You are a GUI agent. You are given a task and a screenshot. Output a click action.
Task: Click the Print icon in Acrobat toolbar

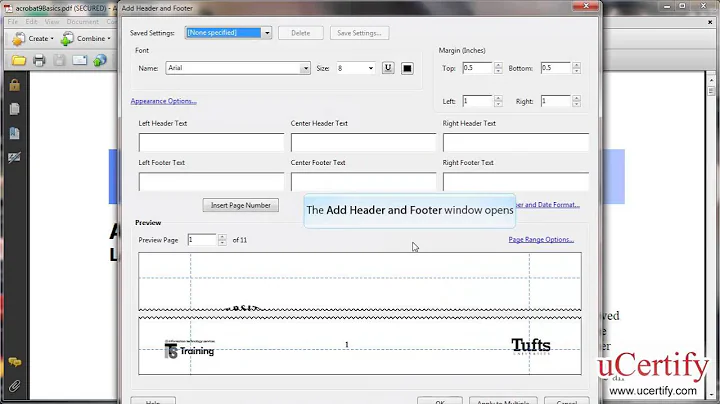tap(39, 60)
